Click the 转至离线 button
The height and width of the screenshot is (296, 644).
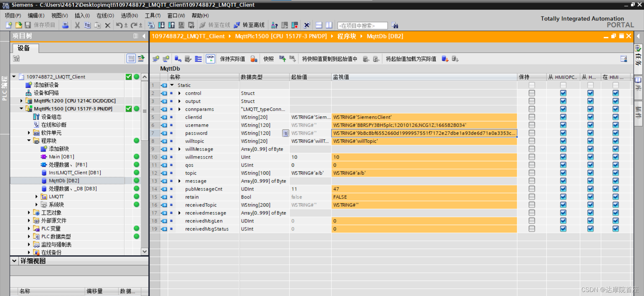[x=249, y=25]
